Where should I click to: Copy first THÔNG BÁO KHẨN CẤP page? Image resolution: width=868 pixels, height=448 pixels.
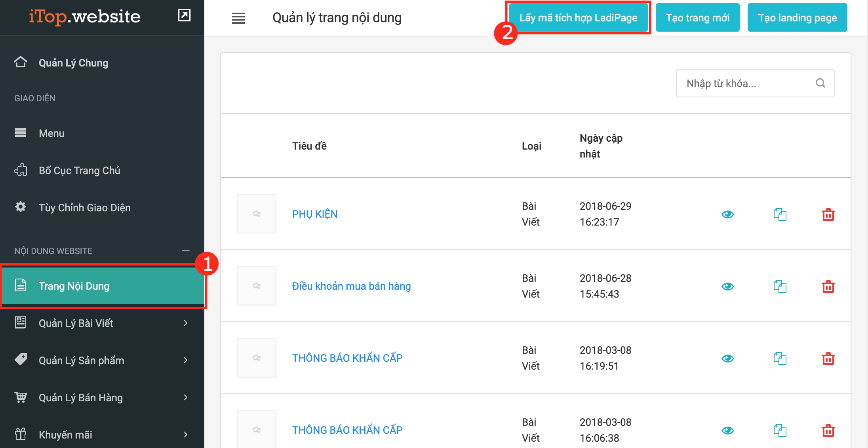coord(780,359)
